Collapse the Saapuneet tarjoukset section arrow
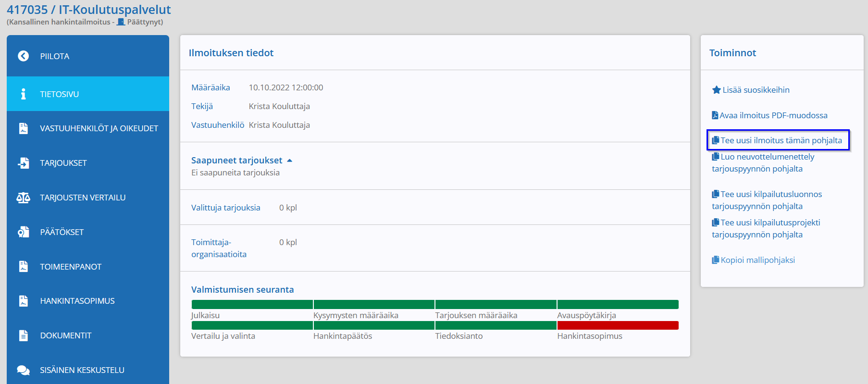This screenshot has height=384, width=868. [x=289, y=161]
